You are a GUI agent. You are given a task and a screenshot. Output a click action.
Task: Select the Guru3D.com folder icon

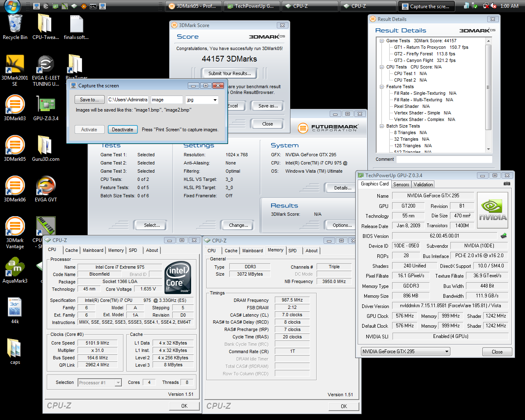tap(46, 148)
